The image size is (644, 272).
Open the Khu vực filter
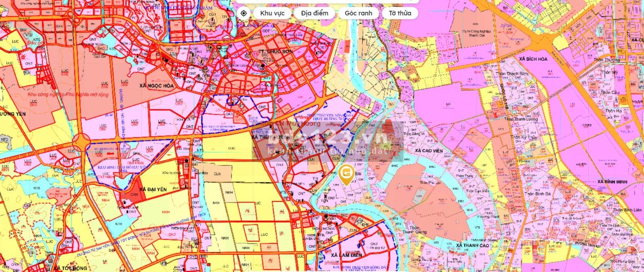click(x=272, y=13)
